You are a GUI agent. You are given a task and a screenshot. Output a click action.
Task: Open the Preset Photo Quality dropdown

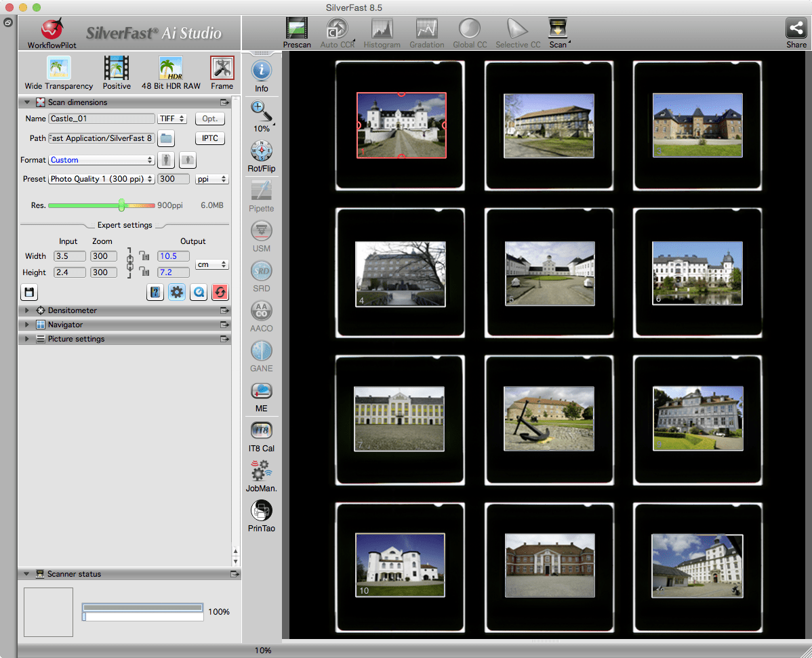(102, 180)
